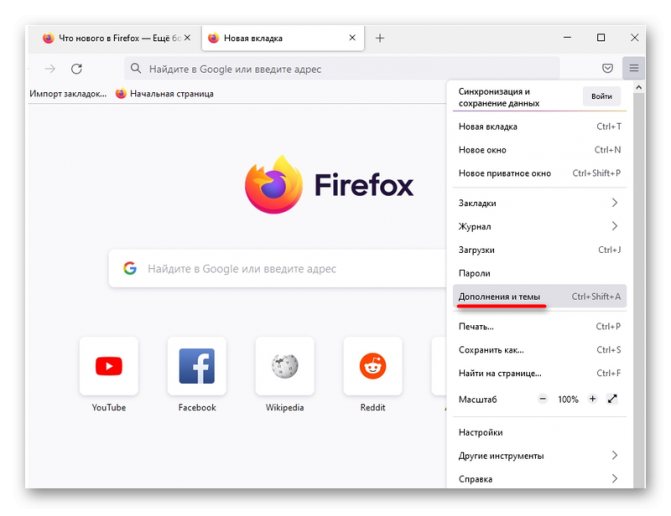Open Пароли from the menu

pyautogui.click(x=539, y=273)
